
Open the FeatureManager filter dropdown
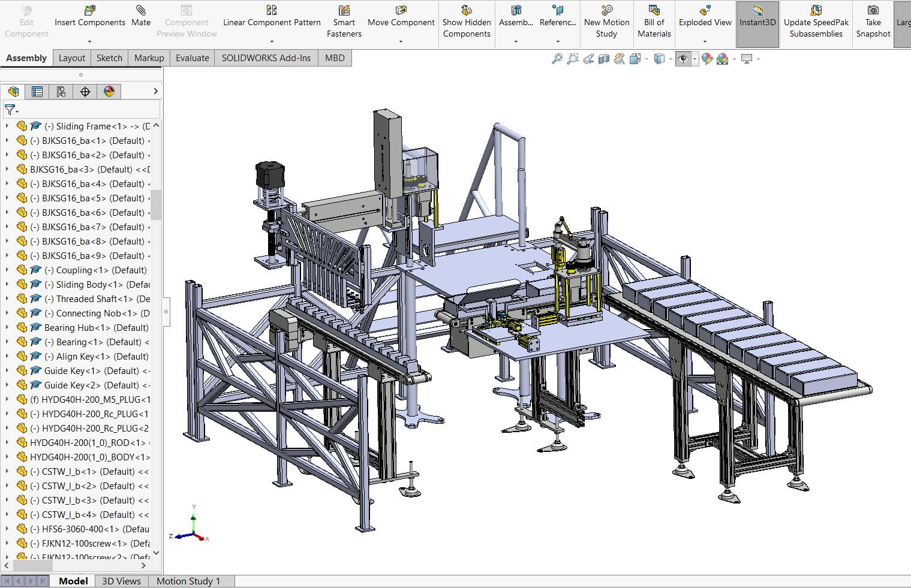(x=11, y=110)
